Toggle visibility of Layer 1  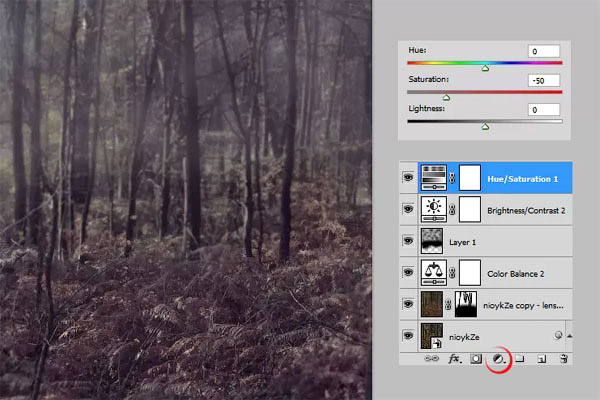tap(408, 241)
